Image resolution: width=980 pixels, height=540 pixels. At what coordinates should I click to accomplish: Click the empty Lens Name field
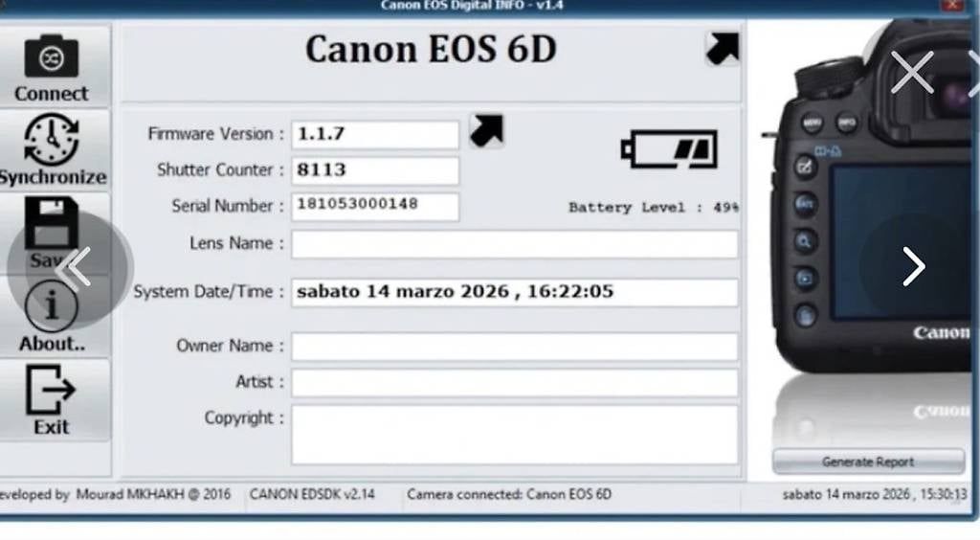point(514,244)
